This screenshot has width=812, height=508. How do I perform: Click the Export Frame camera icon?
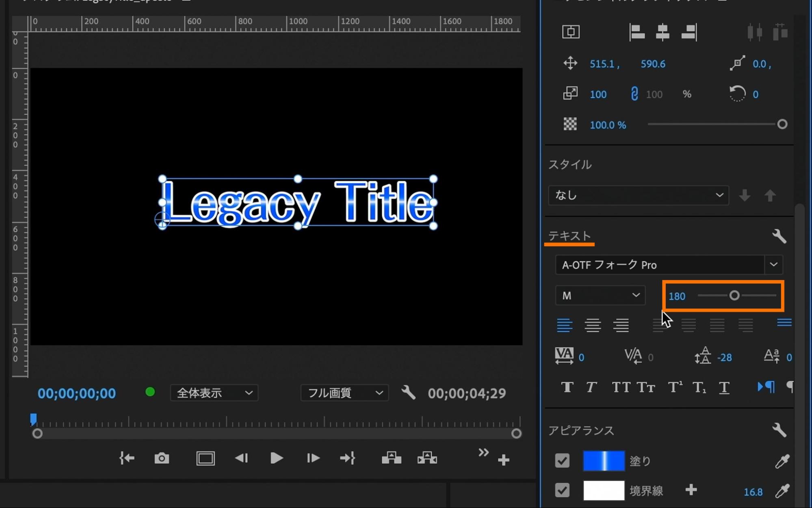tap(162, 458)
